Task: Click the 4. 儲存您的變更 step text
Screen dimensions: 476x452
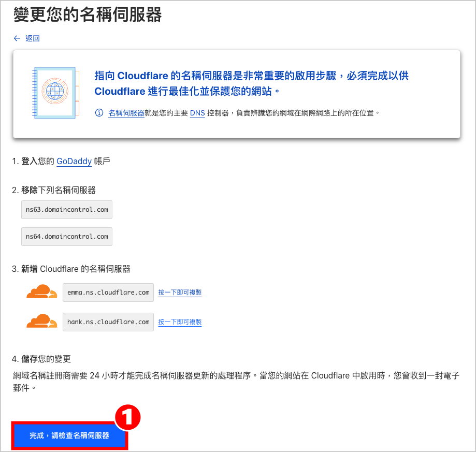Action: click(x=41, y=359)
